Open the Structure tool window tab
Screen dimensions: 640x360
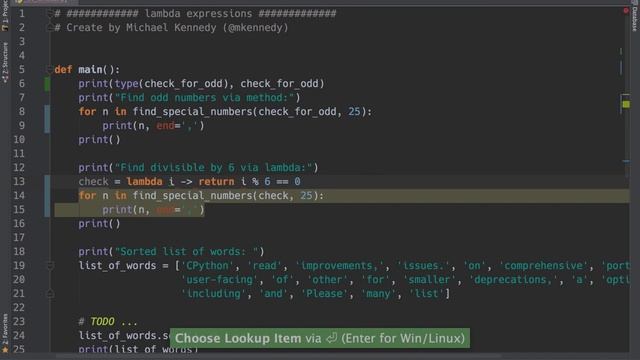tap(5, 62)
